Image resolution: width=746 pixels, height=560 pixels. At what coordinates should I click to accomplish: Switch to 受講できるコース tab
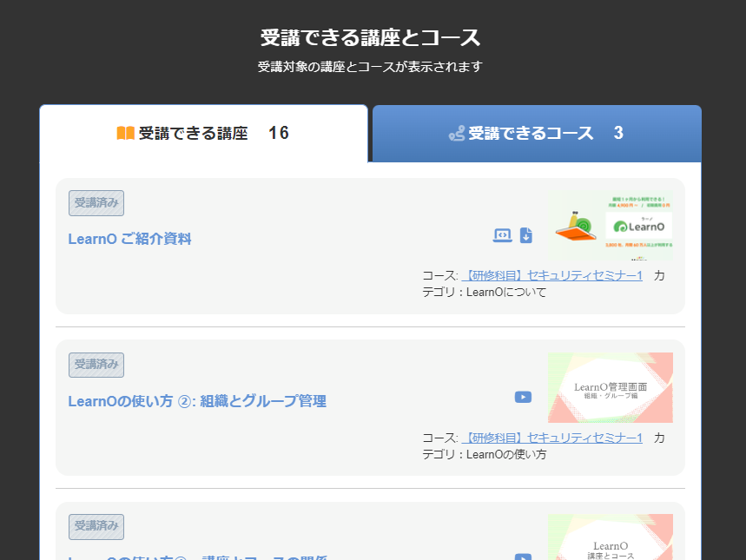pos(537,134)
